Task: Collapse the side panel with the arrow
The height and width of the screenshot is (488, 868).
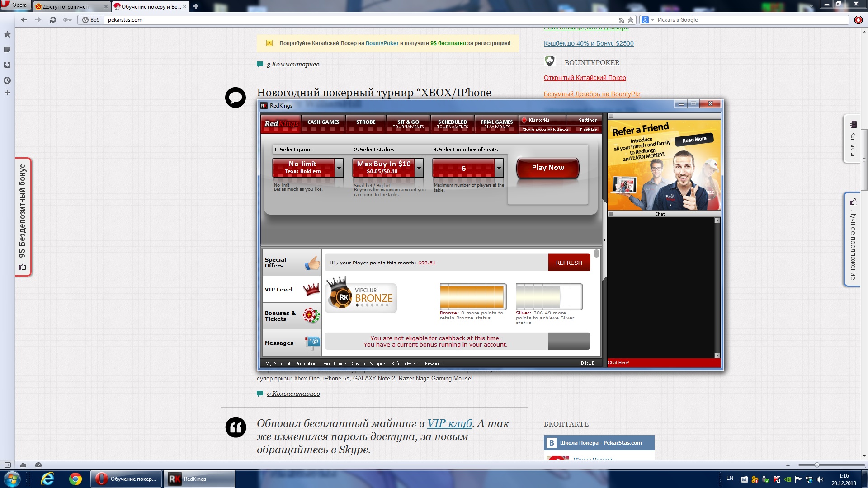Action: pos(604,240)
